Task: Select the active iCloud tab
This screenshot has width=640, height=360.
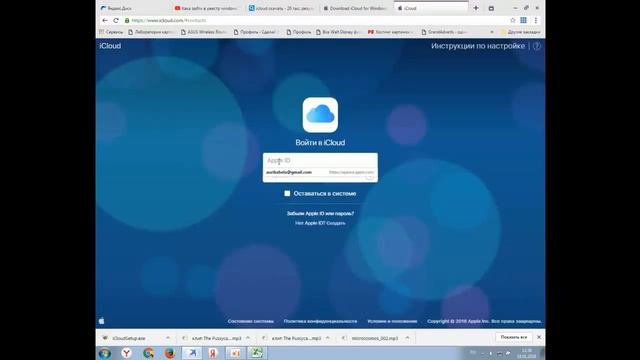Action: [431, 8]
